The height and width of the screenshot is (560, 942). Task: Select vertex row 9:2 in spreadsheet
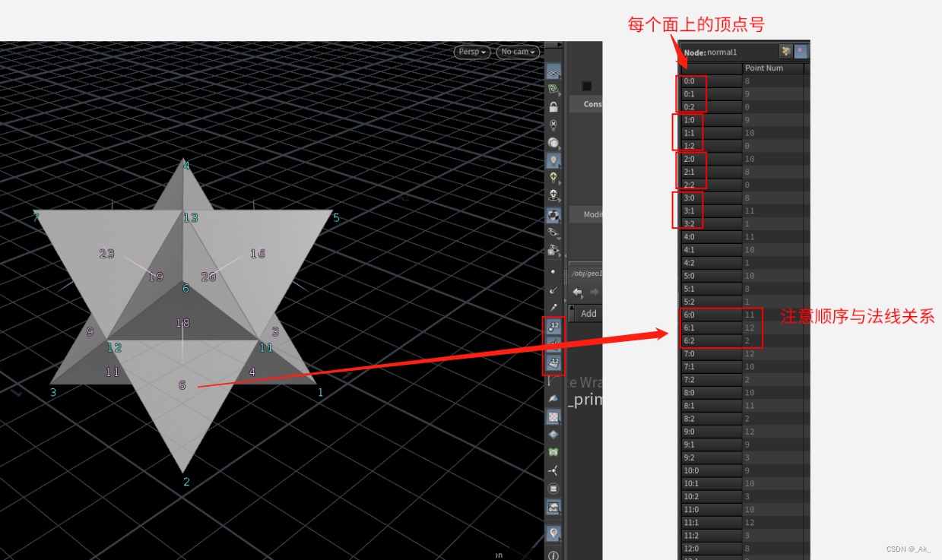(x=711, y=457)
